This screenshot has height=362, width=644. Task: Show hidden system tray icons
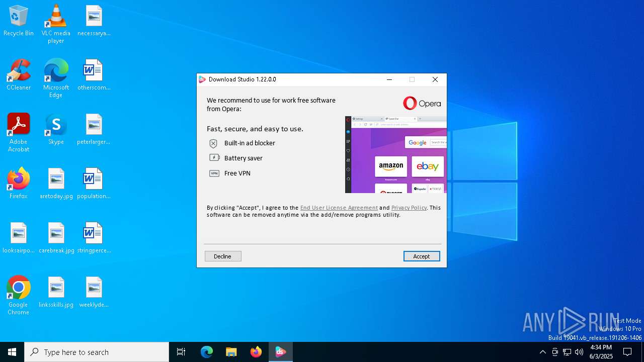(x=542, y=352)
